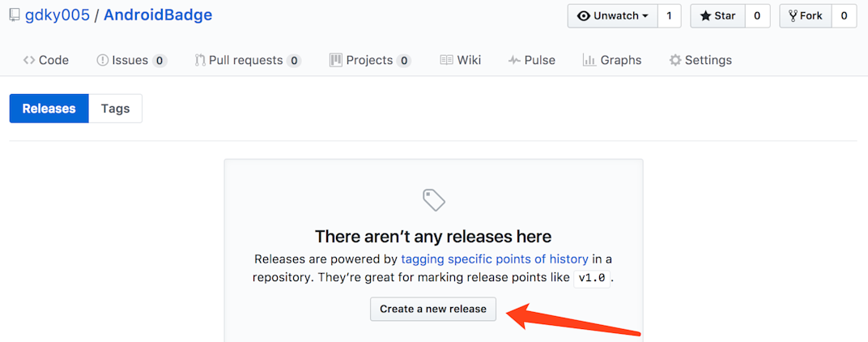
Task: Open repository Settings tab
Action: [700, 60]
